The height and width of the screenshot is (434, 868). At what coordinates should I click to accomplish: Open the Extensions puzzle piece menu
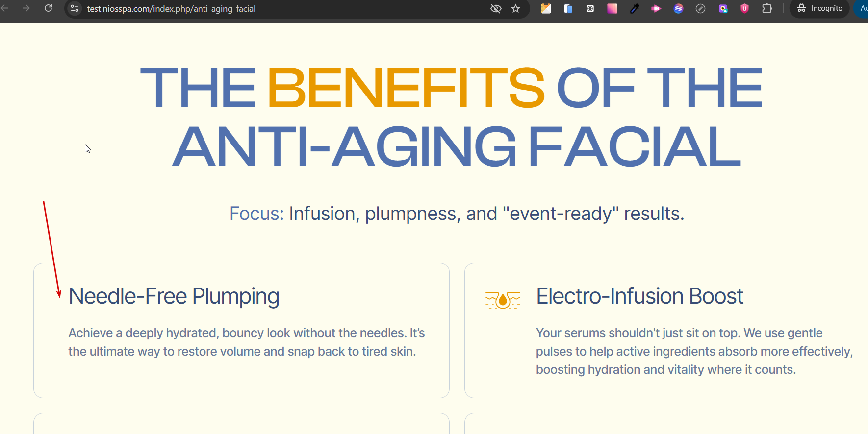click(767, 8)
